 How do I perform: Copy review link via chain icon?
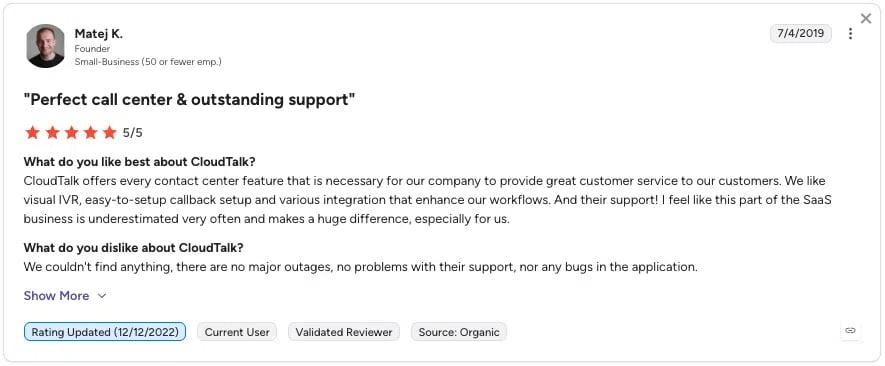[x=851, y=330]
